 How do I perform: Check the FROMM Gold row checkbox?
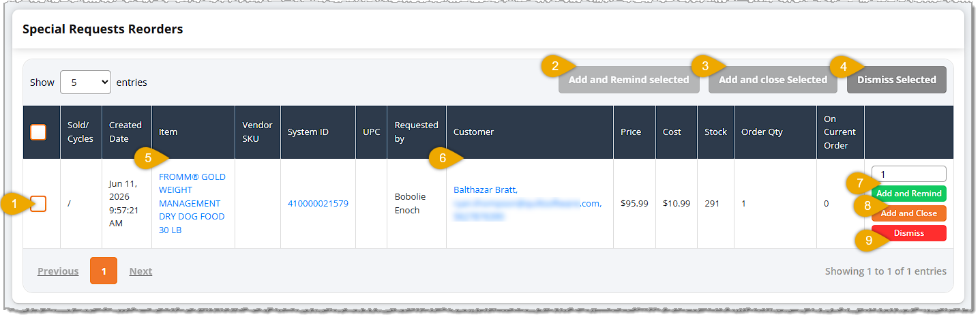[38, 203]
